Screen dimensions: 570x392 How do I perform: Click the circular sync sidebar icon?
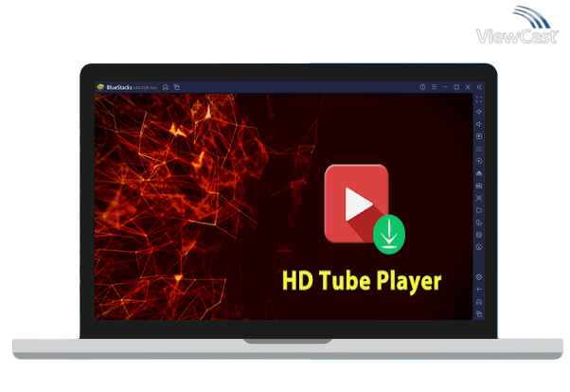click(479, 161)
